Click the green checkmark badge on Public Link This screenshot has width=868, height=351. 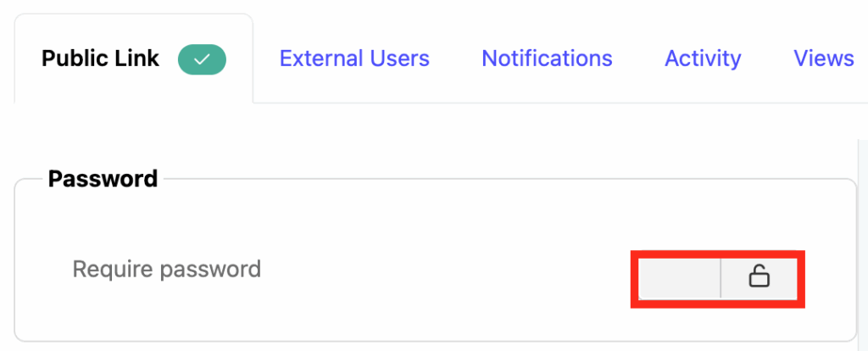point(202,59)
